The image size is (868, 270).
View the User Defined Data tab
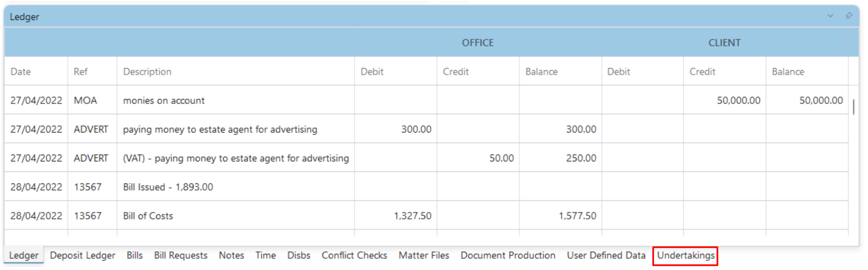tap(606, 255)
